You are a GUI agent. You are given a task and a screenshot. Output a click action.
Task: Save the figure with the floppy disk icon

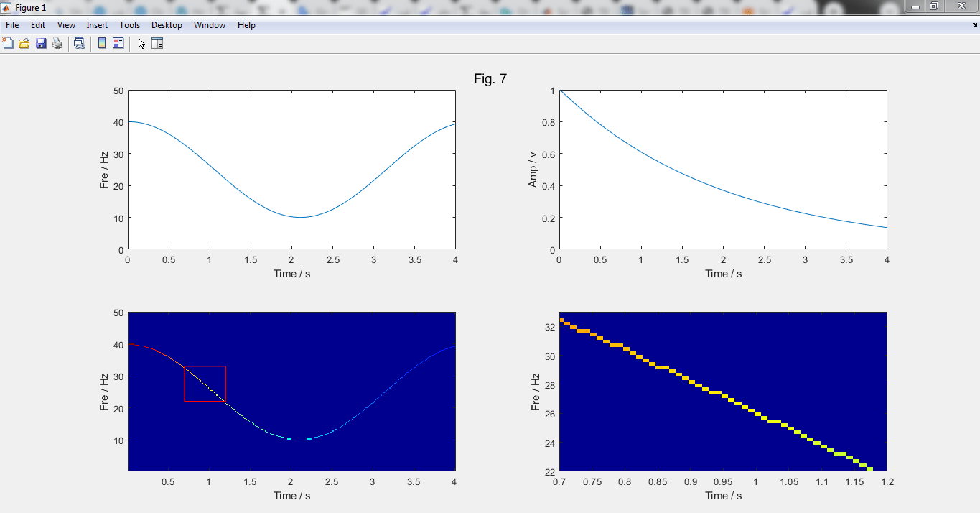41,44
